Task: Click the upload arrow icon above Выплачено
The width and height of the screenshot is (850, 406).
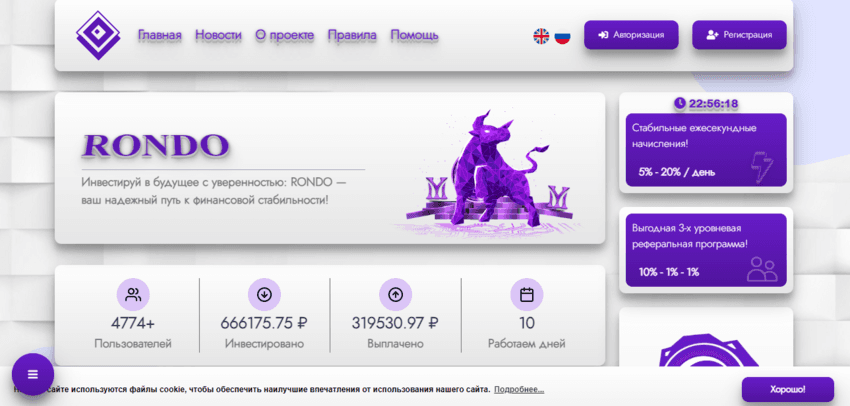Action: (395, 295)
